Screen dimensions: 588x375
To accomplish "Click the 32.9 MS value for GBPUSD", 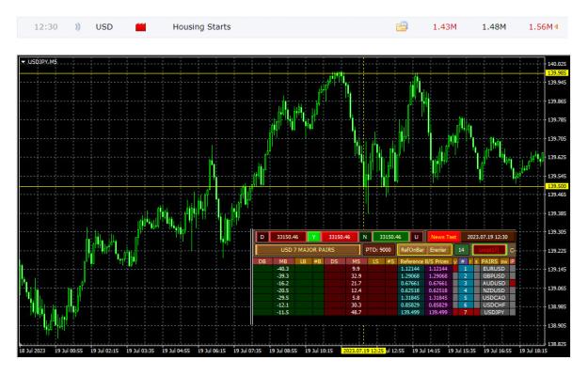I will [356, 275].
